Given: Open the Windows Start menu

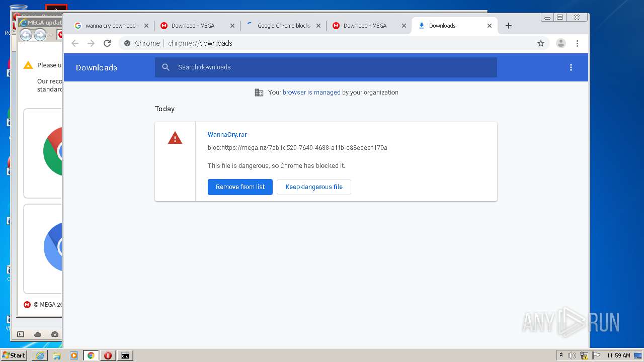Looking at the screenshot, I should 14,355.
